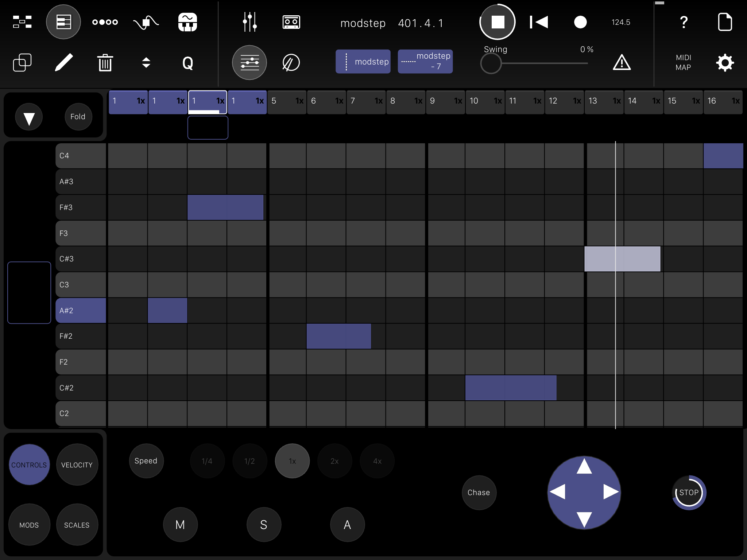Click the trash delete icon
The height and width of the screenshot is (560, 747).
click(x=105, y=63)
